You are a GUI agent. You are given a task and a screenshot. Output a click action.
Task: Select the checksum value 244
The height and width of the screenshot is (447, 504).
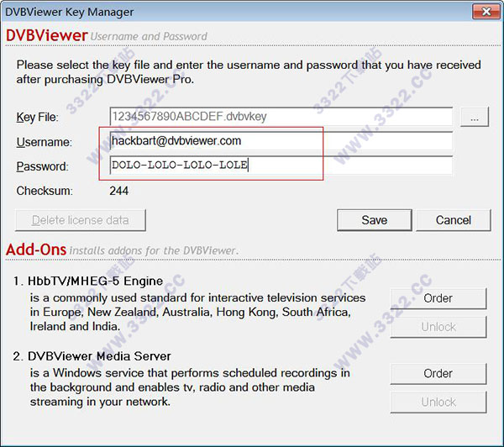tap(119, 191)
